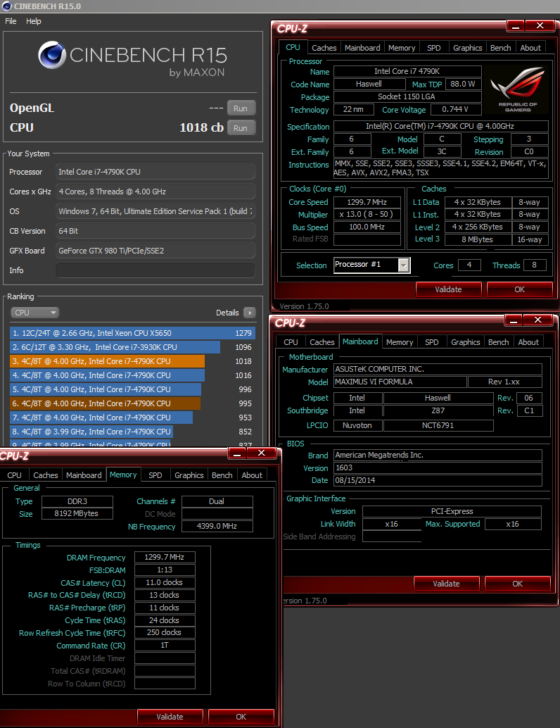Click OK in Mainboard CPU-Z window
The height and width of the screenshot is (728, 560).
(x=518, y=584)
